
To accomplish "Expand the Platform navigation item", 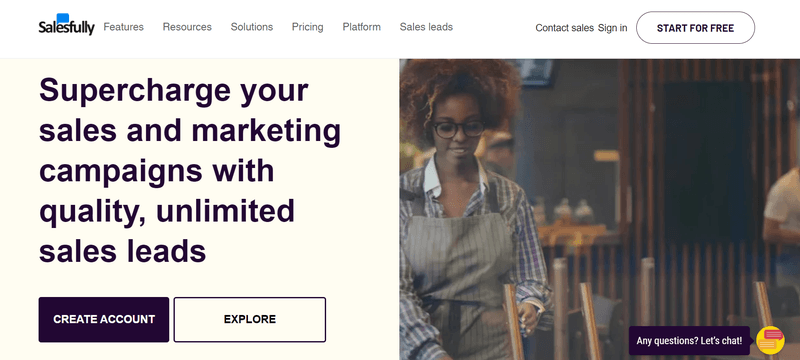I will click(361, 27).
